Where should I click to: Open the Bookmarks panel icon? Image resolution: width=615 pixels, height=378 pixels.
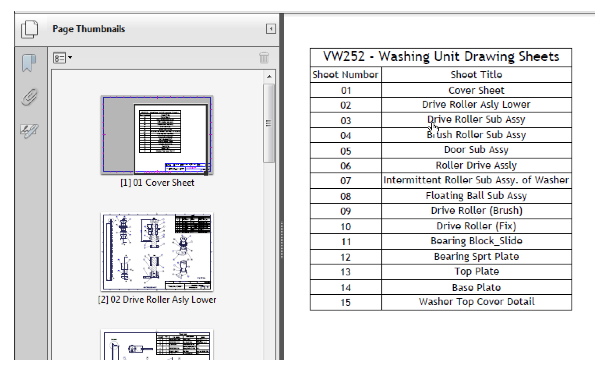[x=29, y=63]
